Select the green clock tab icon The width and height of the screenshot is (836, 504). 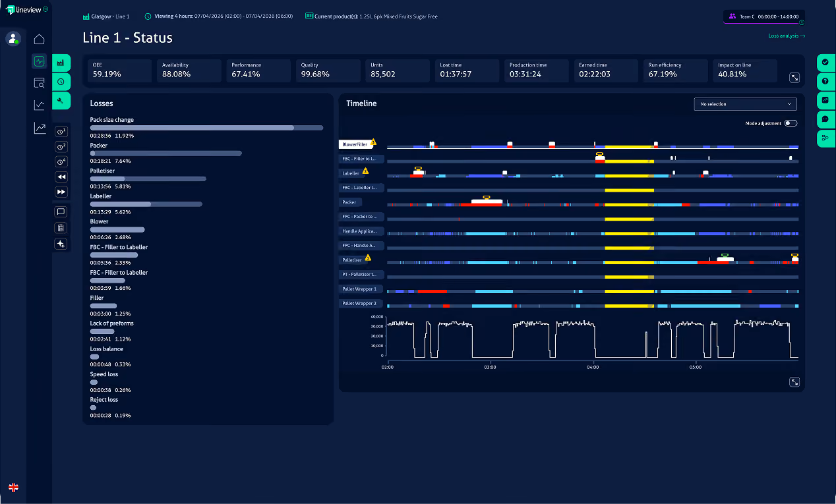(61, 82)
